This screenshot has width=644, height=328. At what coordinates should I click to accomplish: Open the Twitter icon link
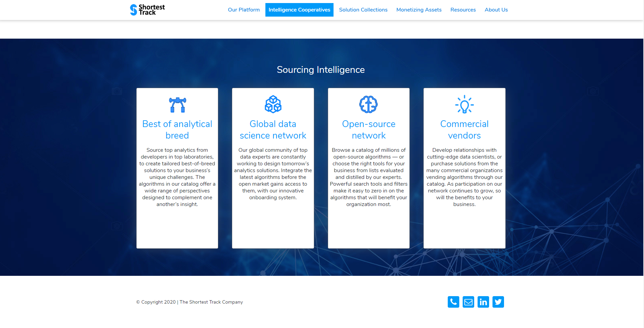(x=498, y=302)
